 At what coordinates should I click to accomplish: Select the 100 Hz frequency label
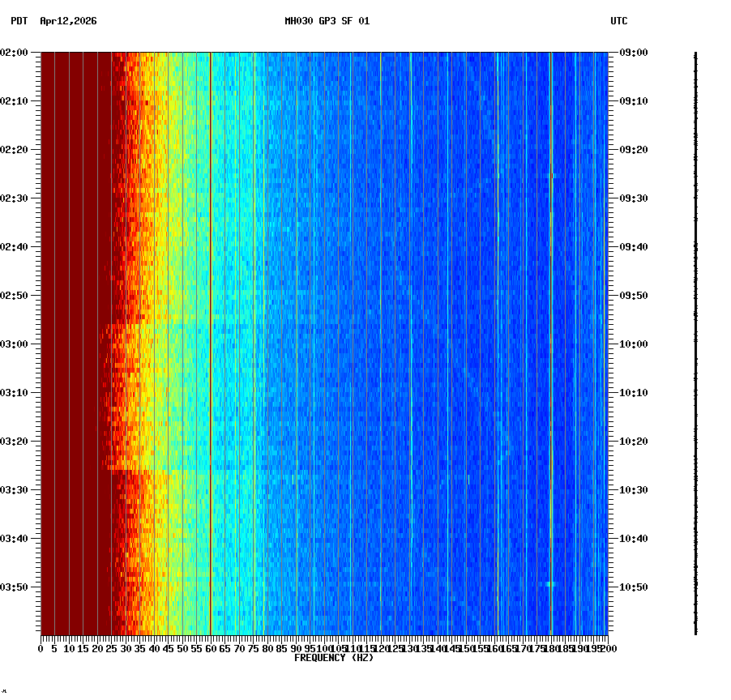point(326,648)
